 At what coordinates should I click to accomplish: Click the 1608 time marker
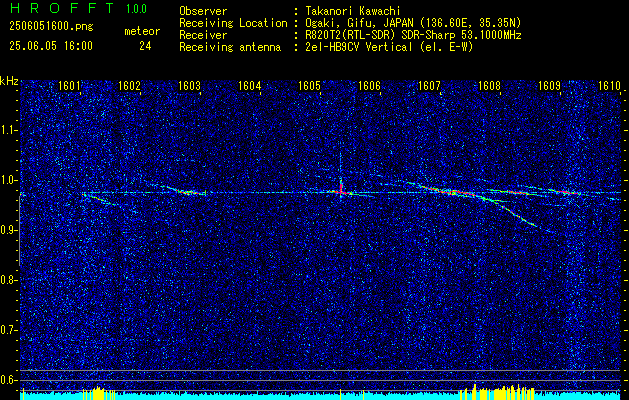[489, 86]
